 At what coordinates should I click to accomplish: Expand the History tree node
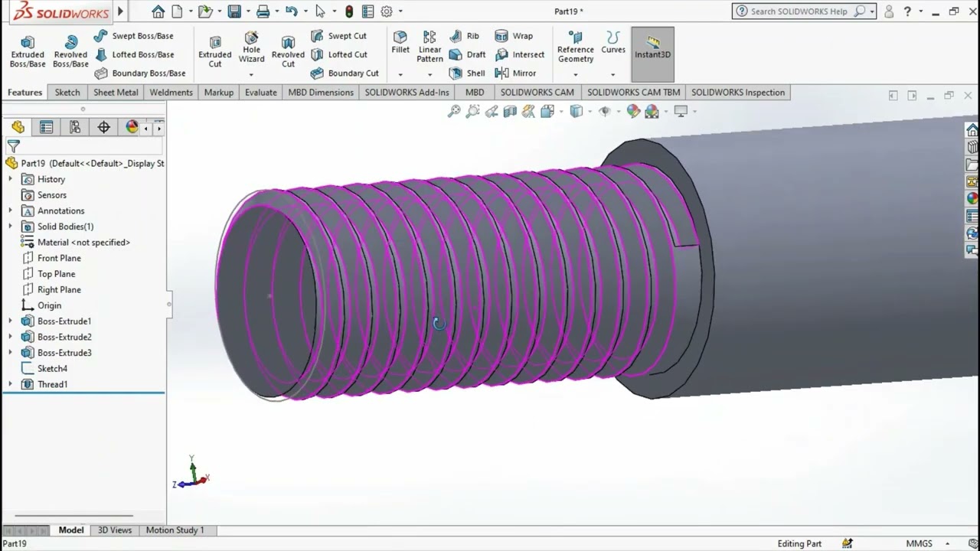10,179
